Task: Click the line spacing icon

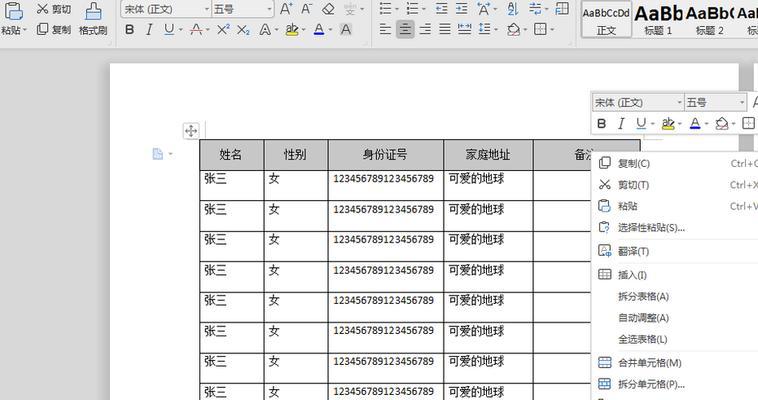Action: pyautogui.click(x=484, y=30)
